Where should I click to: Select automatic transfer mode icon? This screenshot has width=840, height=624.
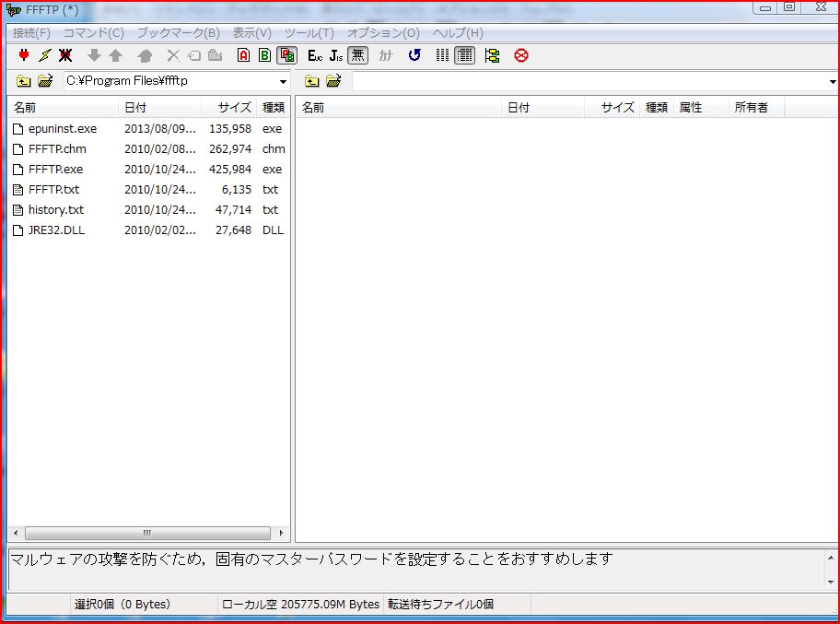coord(287,55)
